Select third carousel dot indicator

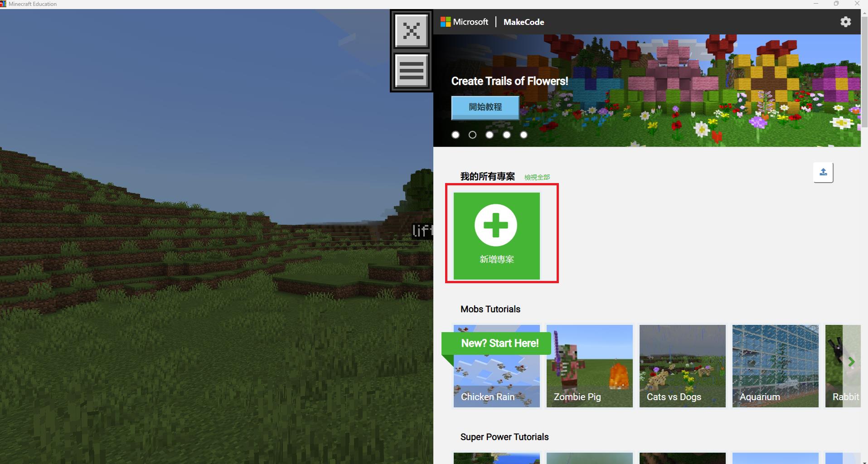490,135
